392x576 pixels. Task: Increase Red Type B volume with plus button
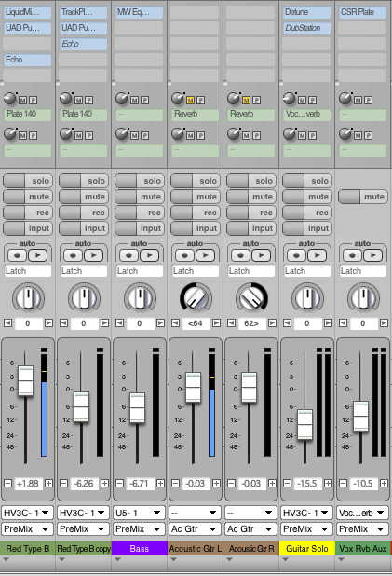[x=48, y=484]
